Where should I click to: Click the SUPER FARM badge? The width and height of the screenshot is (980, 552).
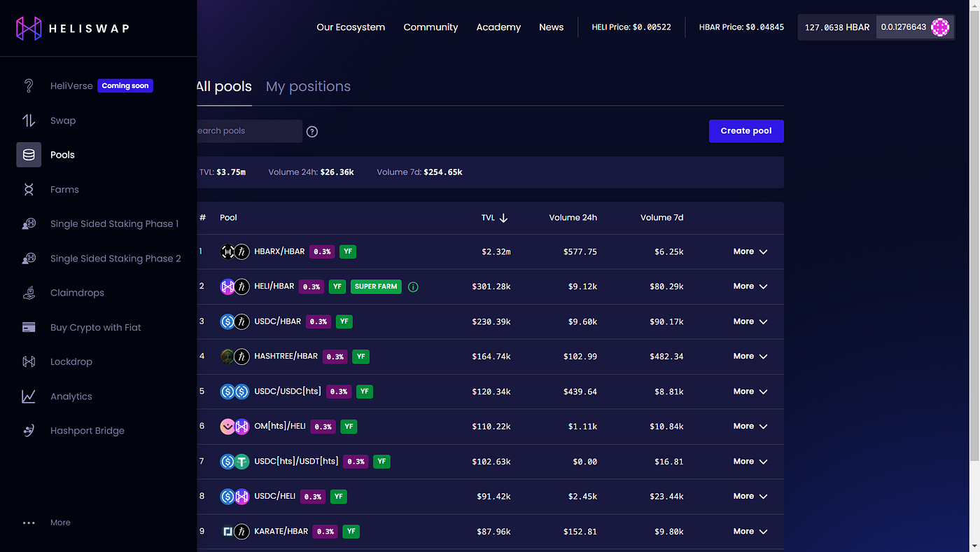click(x=376, y=287)
